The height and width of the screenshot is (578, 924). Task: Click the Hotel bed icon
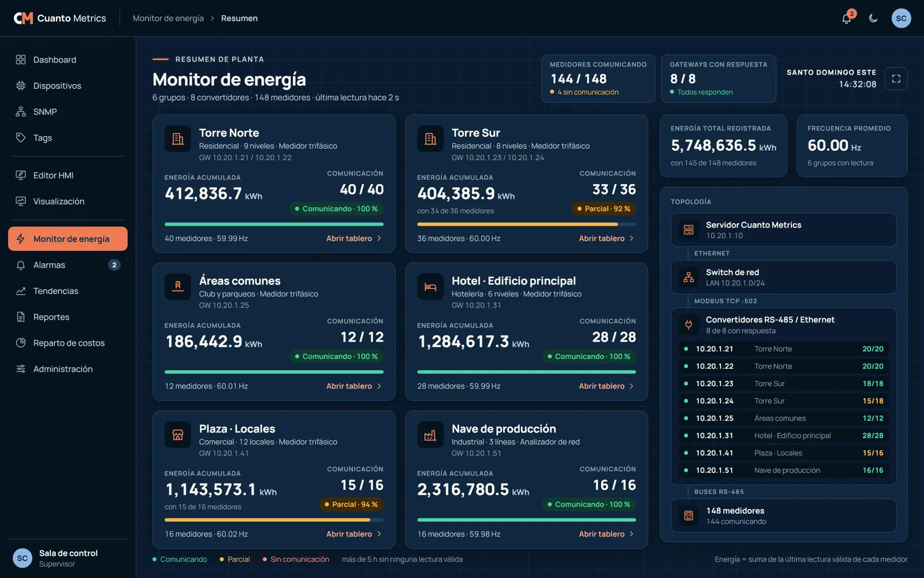(430, 287)
